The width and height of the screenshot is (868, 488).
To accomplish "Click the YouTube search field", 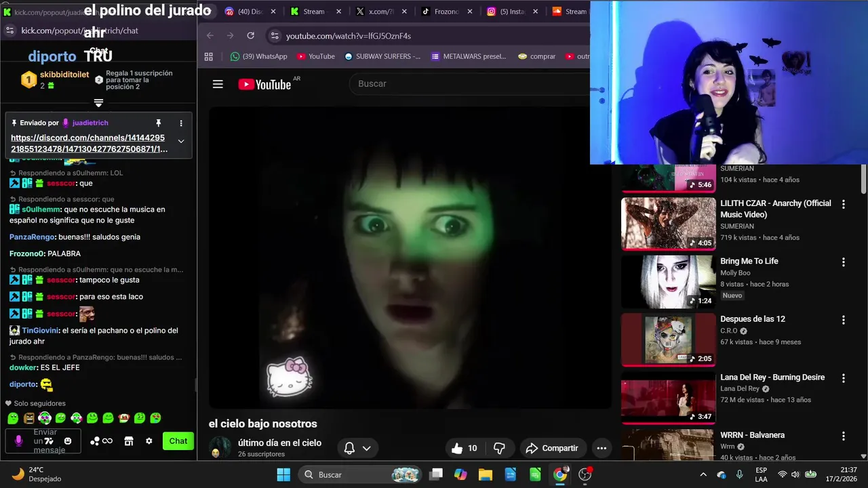I will [x=469, y=84].
